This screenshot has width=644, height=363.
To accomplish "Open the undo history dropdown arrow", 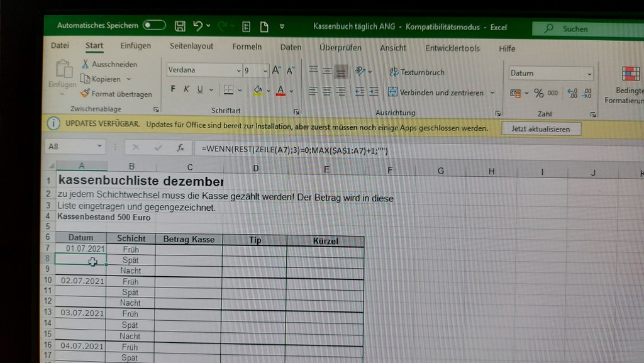I will pyautogui.click(x=208, y=26).
